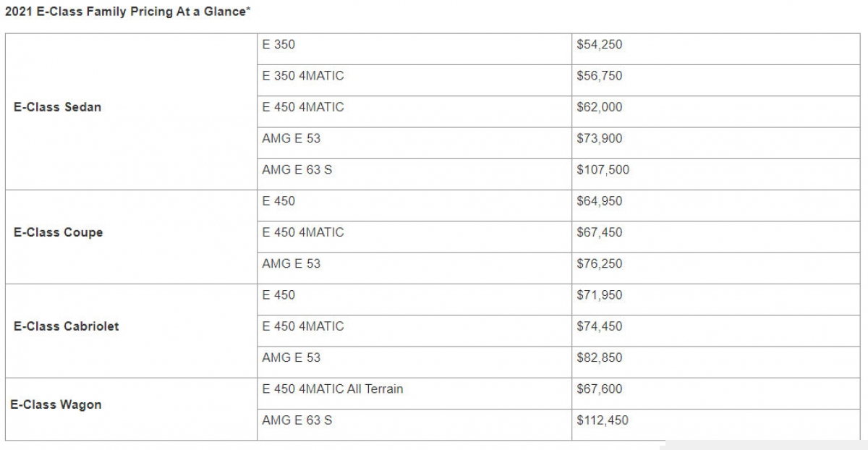Viewport: 868px width, 450px height.
Task: Click the E-Class Wagon row header
Action: pos(56,404)
